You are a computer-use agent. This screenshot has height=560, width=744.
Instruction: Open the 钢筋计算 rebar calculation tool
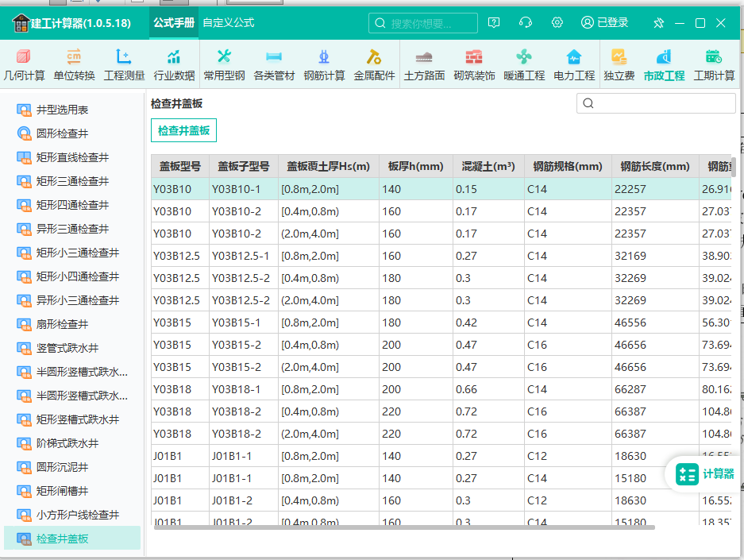click(x=324, y=65)
